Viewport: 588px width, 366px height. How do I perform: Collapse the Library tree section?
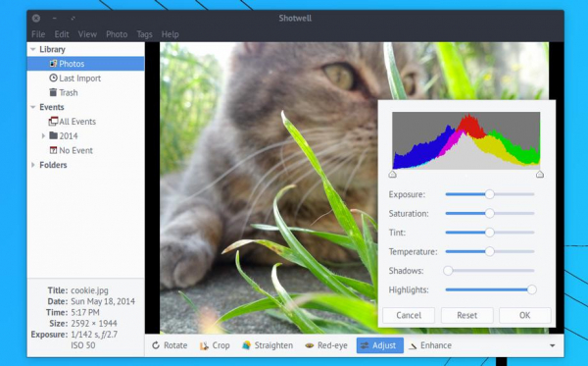[x=33, y=49]
